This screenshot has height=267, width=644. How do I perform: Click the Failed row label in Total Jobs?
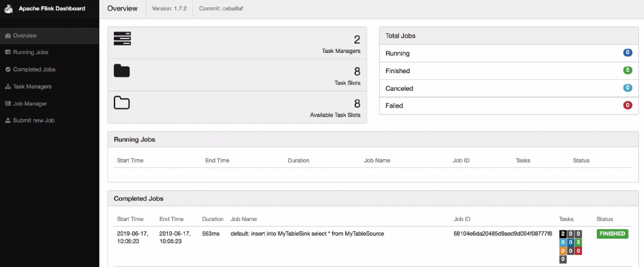394,106
